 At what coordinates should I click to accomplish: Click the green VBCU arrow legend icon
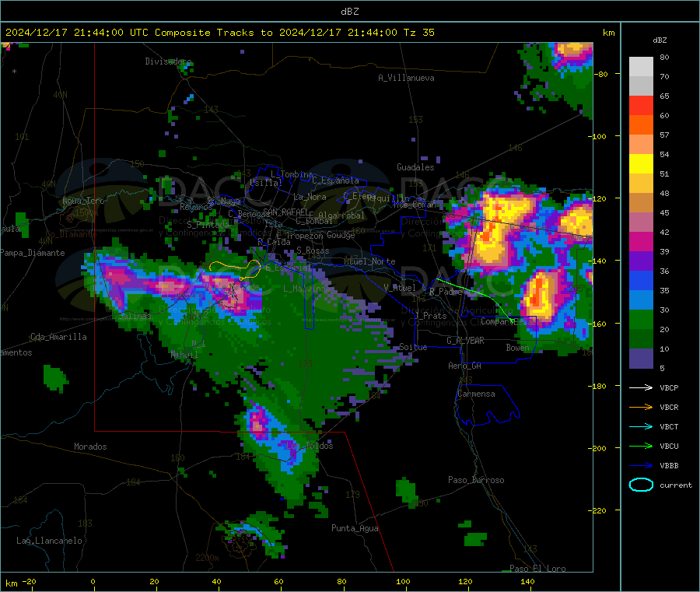point(641,446)
